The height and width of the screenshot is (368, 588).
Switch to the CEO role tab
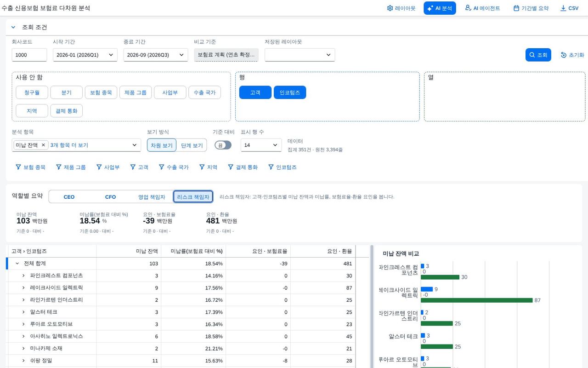tap(69, 197)
